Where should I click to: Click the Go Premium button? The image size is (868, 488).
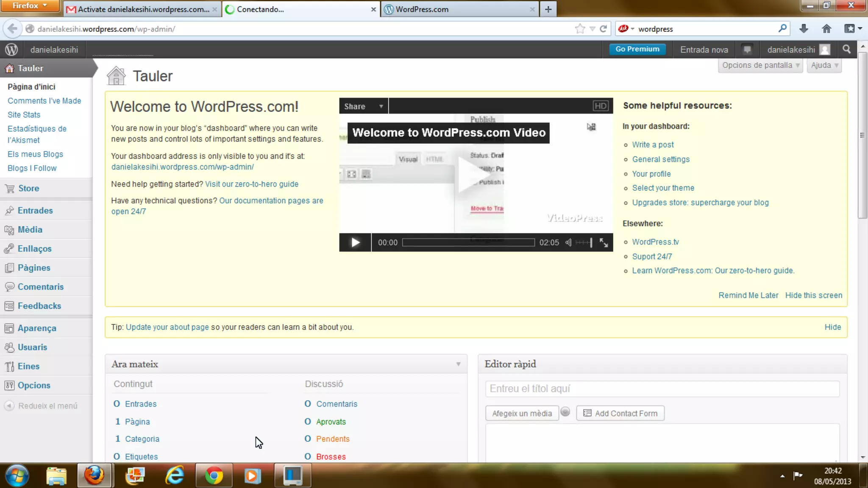637,49
